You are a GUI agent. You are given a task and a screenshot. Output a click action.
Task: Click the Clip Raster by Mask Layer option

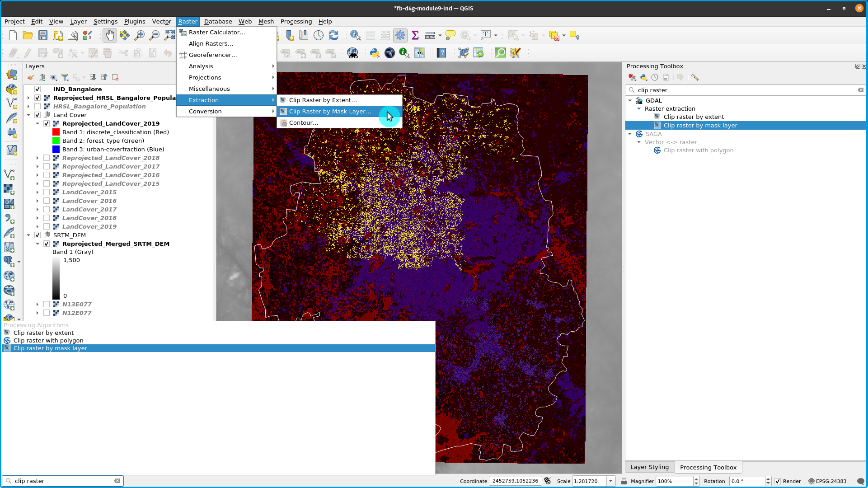330,111
